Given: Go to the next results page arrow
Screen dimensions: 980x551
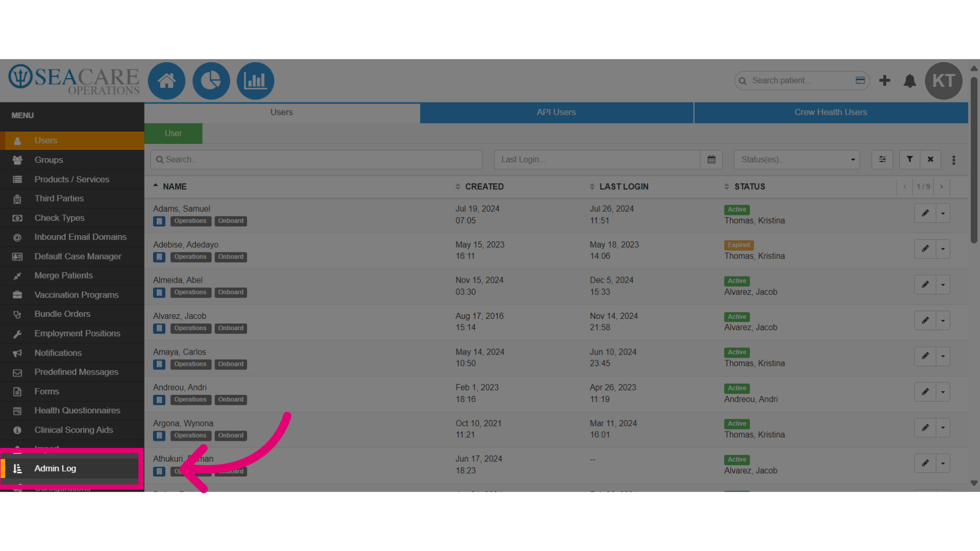Looking at the screenshot, I should point(942,187).
